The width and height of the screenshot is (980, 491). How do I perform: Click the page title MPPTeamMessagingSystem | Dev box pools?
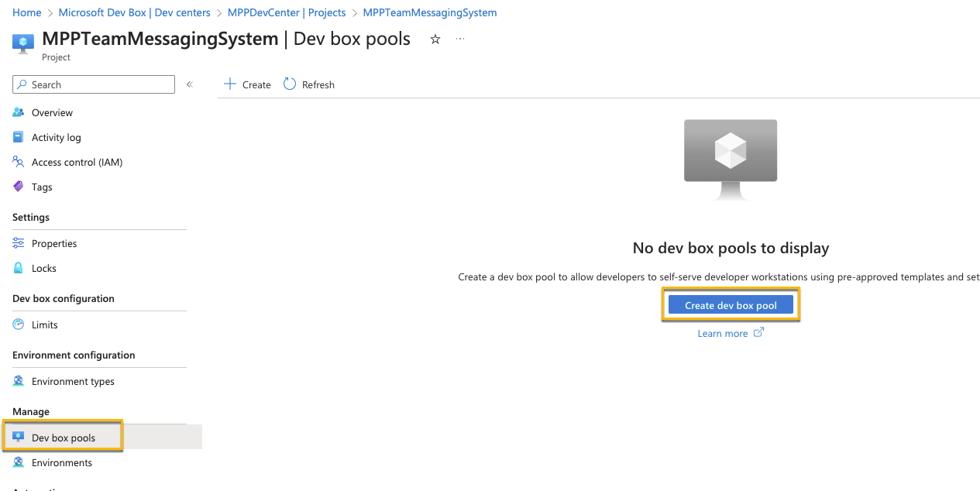(x=226, y=39)
